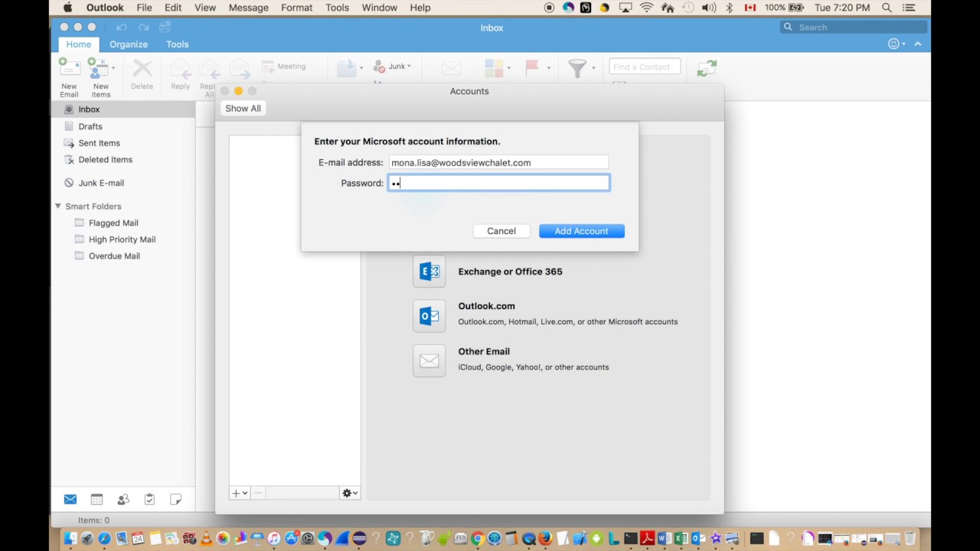Viewport: 980px width, 551px height.
Task: Click the Categorize color grid icon
Action: click(494, 67)
